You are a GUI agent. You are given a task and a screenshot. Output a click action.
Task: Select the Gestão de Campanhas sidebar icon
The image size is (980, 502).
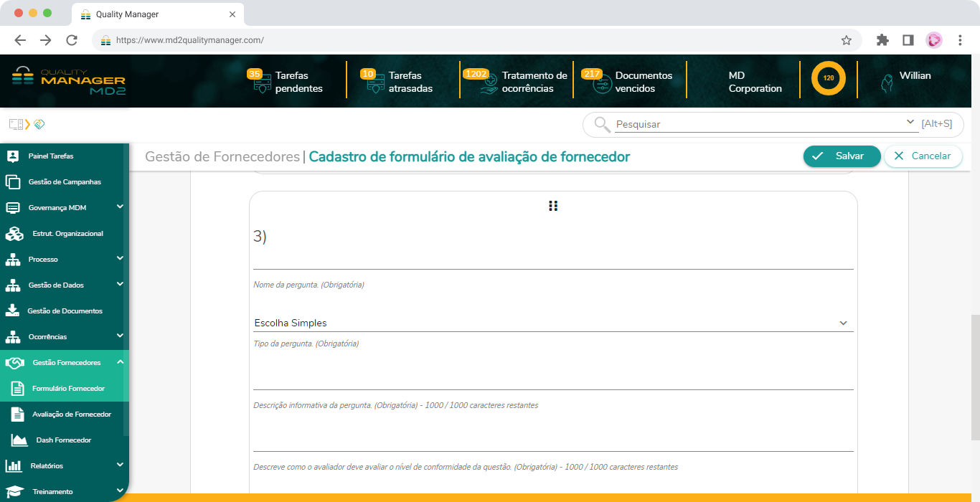click(x=13, y=181)
